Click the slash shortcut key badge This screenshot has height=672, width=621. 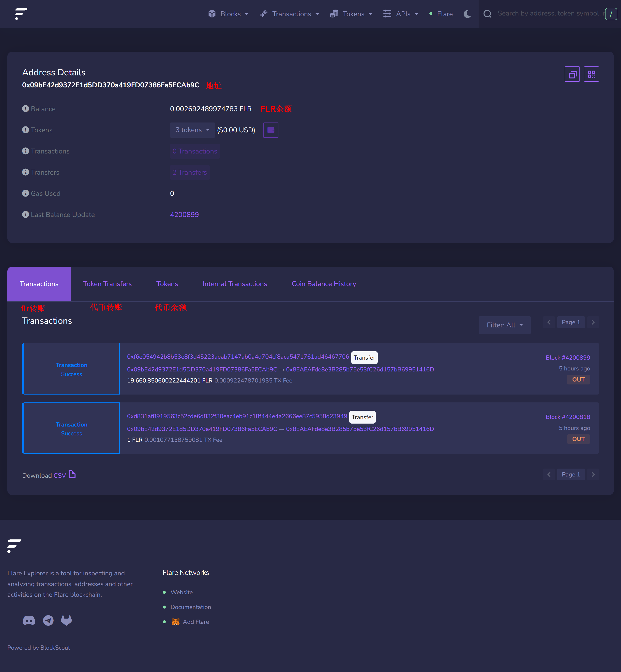611,14
